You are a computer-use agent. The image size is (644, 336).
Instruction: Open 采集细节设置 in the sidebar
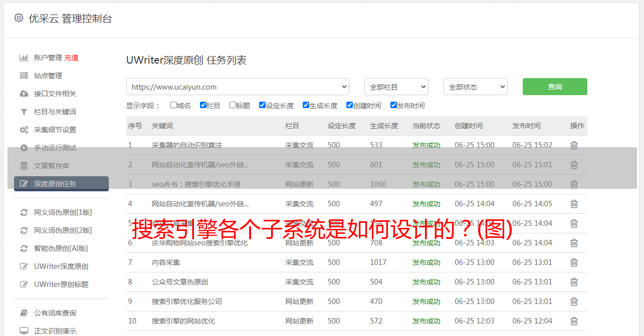point(55,130)
